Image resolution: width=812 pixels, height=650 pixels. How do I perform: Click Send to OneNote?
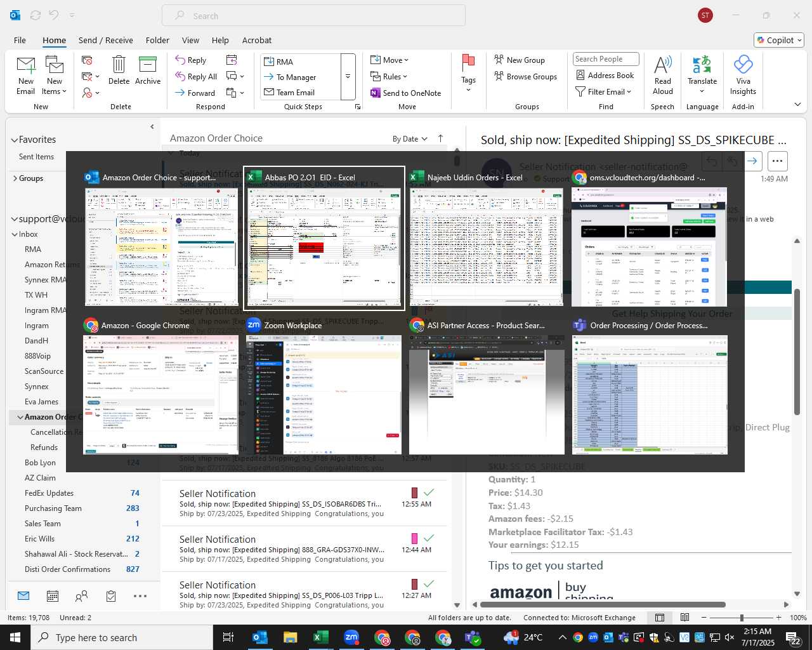[406, 93]
